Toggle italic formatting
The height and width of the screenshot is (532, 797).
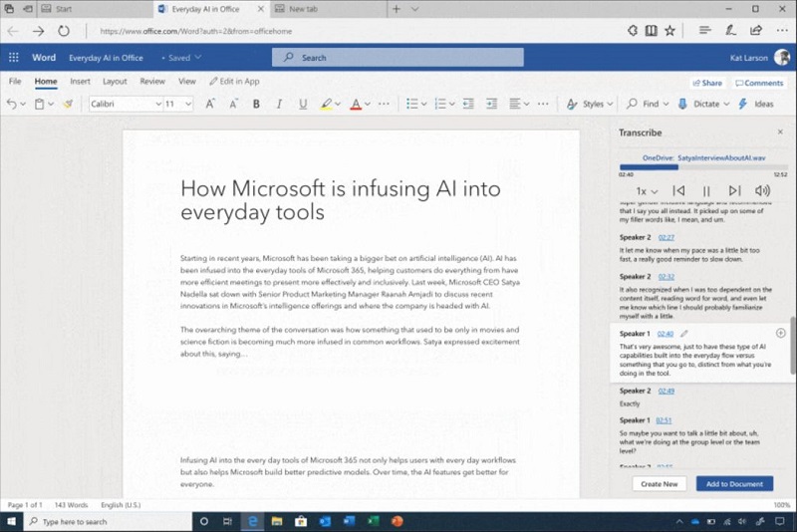pyautogui.click(x=278, y=104)
